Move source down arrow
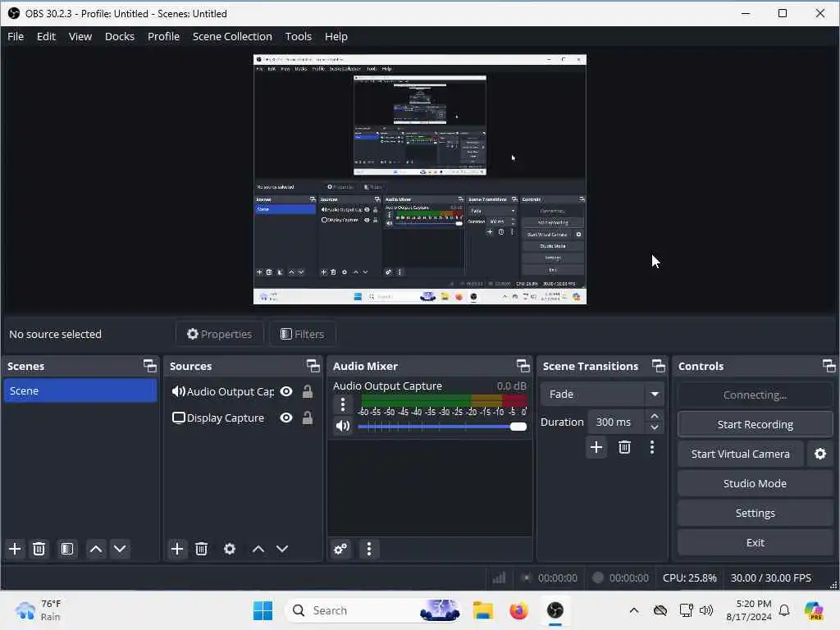 (x=282, y=549)
